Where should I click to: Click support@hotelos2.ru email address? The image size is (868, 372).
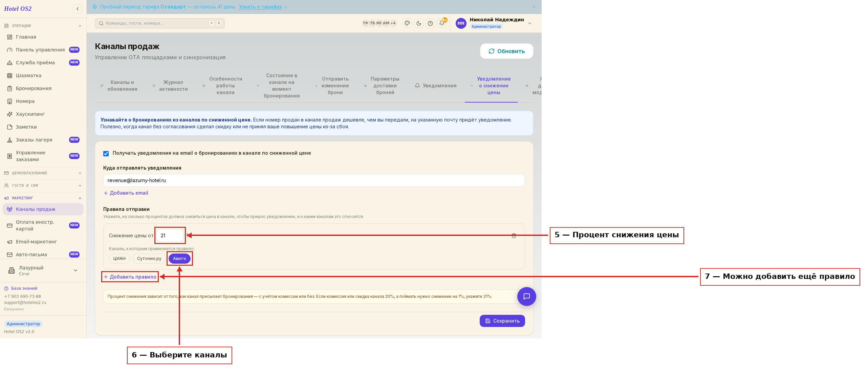click(25, 303)
